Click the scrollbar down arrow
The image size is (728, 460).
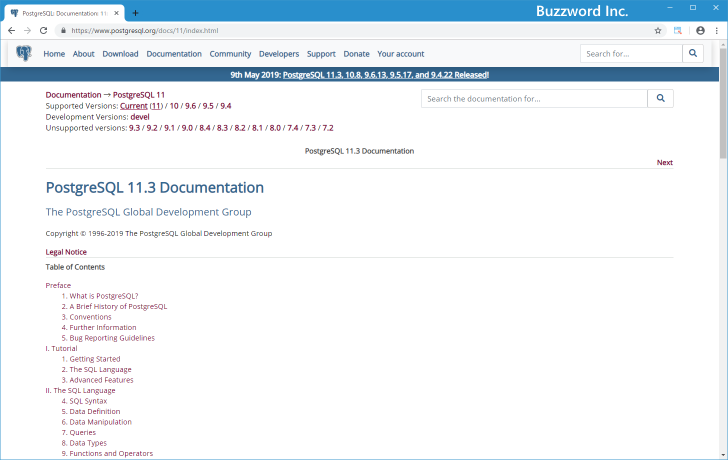(723, 455)
